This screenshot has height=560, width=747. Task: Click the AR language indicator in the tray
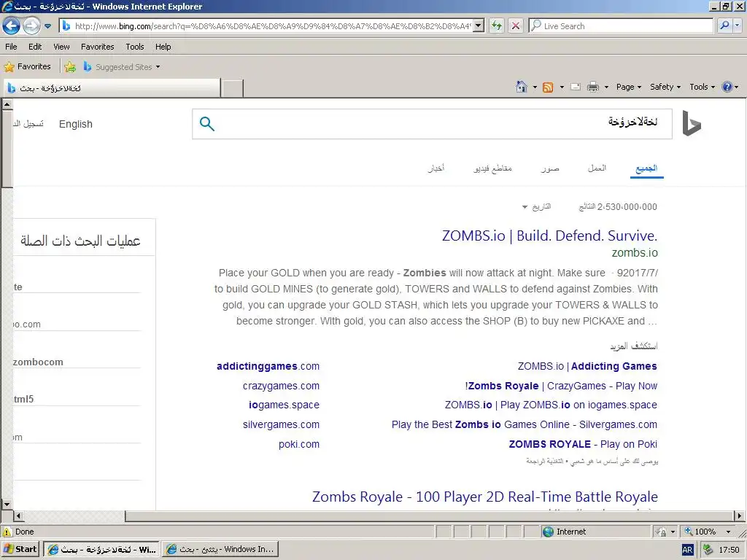[687, 550]
